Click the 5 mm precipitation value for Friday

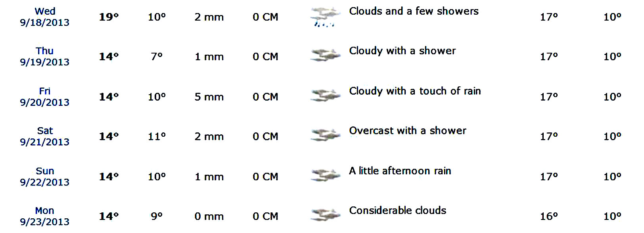tap(209, 97)
